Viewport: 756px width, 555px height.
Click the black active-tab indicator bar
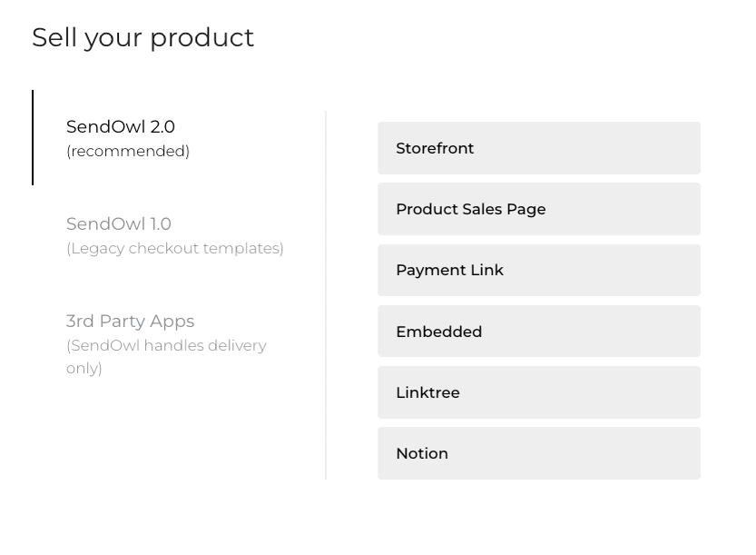(33, 137)
